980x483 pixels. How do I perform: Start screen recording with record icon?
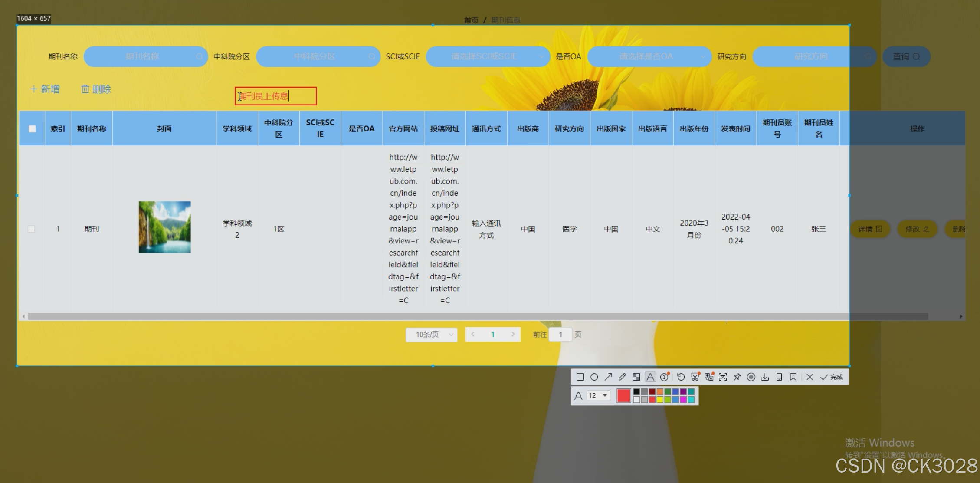click(x=751, y=377)
